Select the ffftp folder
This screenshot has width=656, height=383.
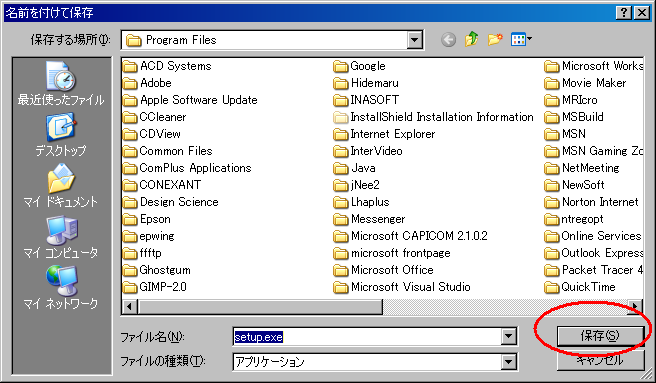pos(142,253)
